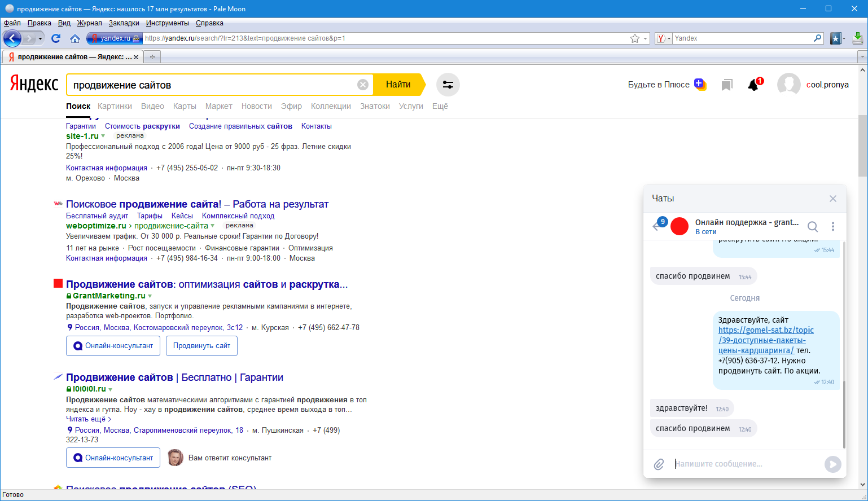Switch to the Новости search tab
The image size is (868, 501).
pos(256,106)
